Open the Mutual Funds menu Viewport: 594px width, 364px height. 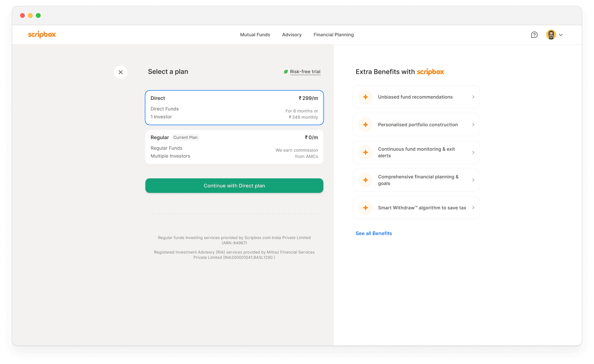pyautogui.click(x=255, y=35)
